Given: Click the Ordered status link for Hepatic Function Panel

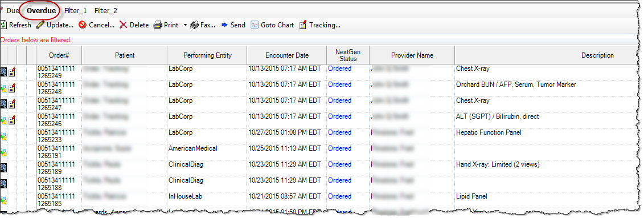Looking at the screenshot, I should tap(339, 132).
